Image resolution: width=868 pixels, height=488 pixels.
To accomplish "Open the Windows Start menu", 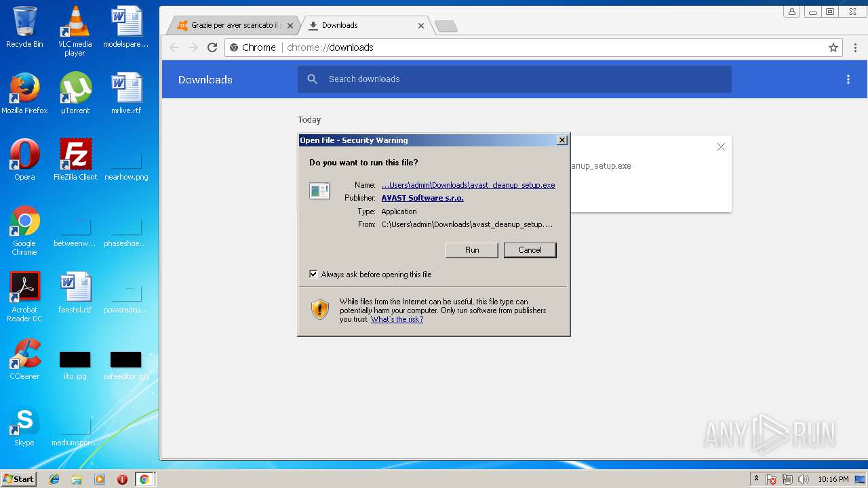I will point(18,479).
